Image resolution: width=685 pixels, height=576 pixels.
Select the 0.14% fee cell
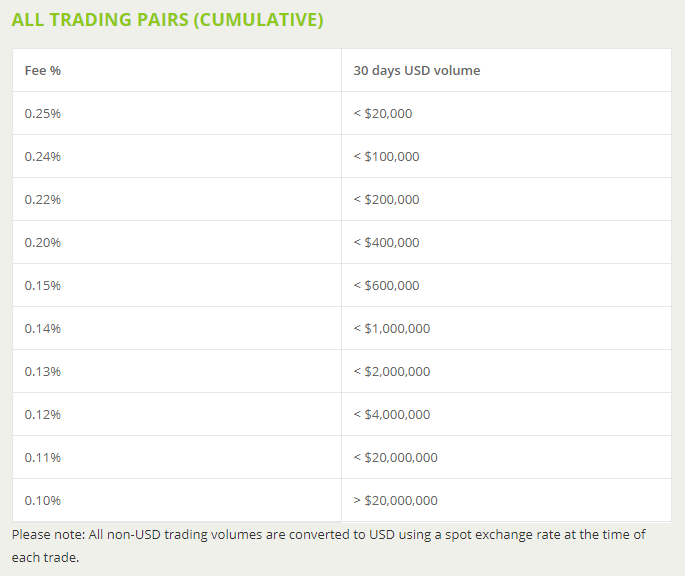(x=43, y=329)
